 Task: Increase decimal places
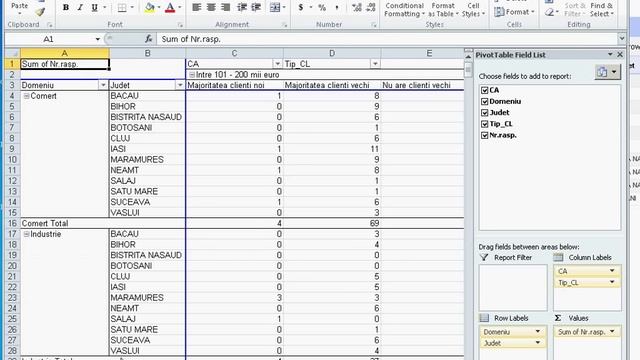pyautogui.click(x=357, y=7)
